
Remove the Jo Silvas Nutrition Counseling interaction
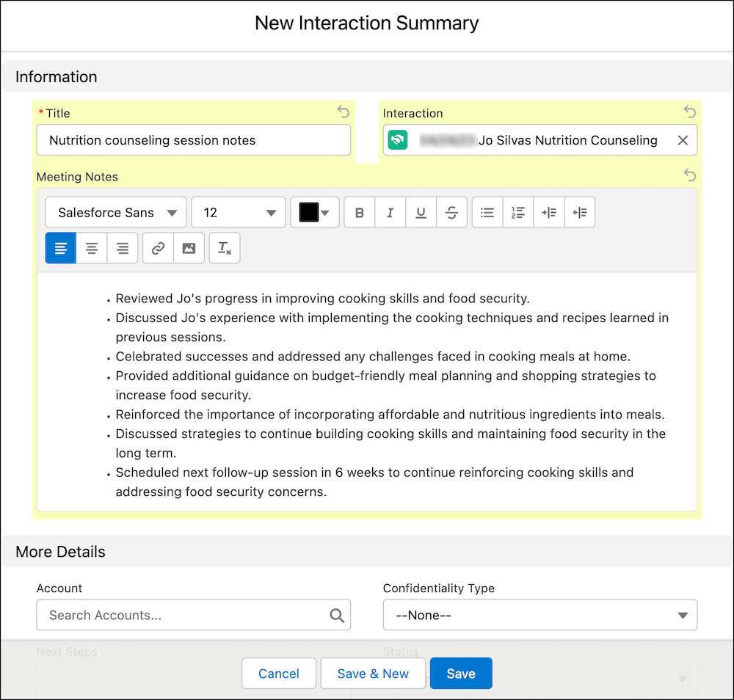coord(683,140)
